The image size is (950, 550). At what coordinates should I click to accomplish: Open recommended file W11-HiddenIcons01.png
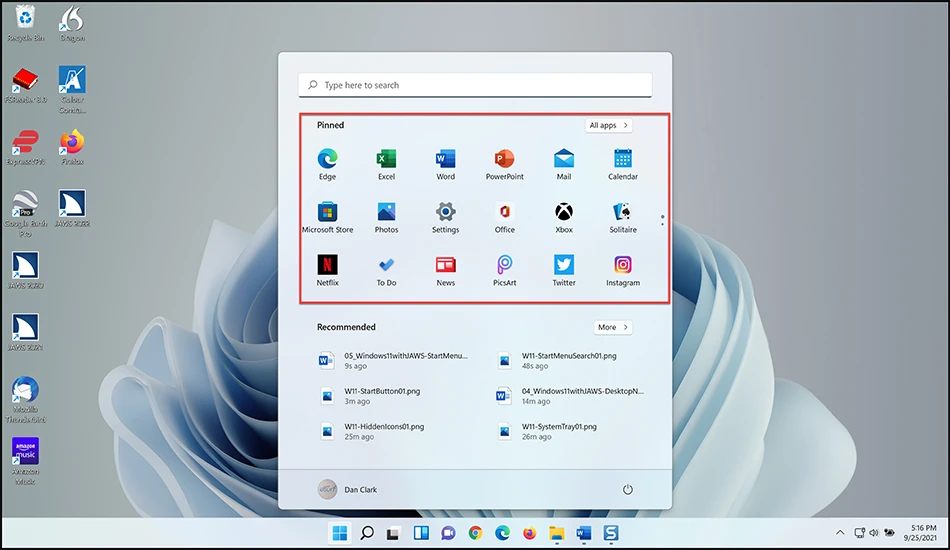coord(371,431)
